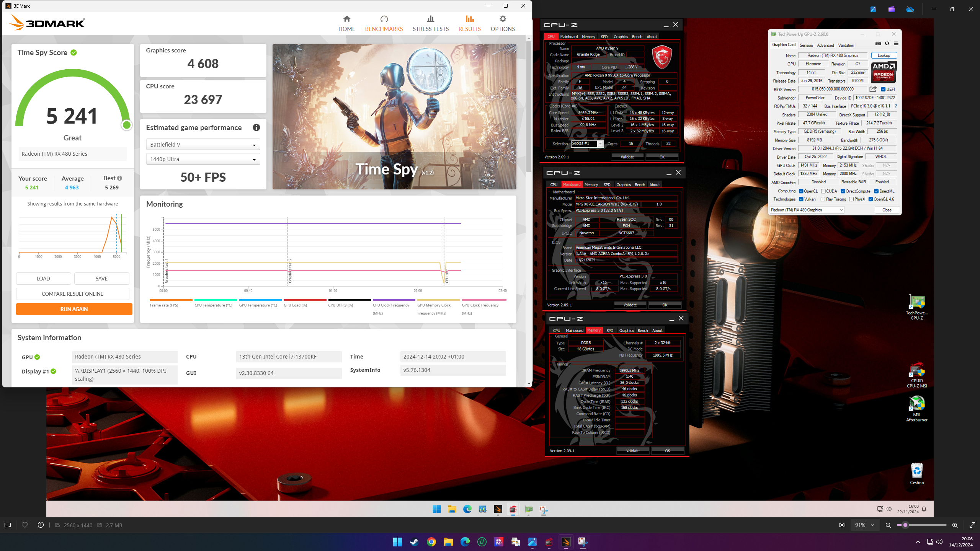Click the orange RUN AGAIN button
Screen dimensions: 980x551
coord(74,309)
